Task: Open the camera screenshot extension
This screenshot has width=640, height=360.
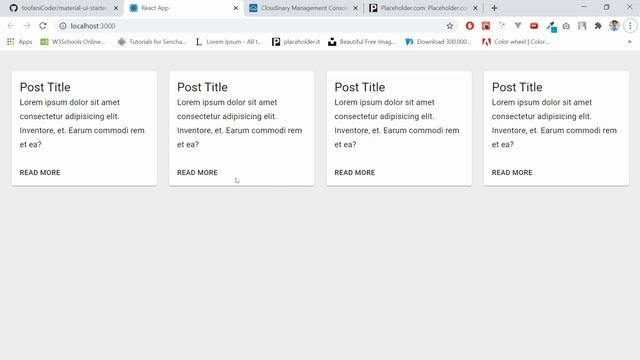Action: pos(566,26)
